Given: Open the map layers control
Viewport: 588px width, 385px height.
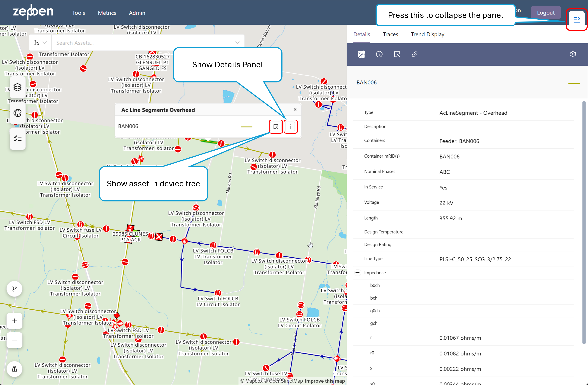Looking at the screenshot, I should [x=18, y=87].
